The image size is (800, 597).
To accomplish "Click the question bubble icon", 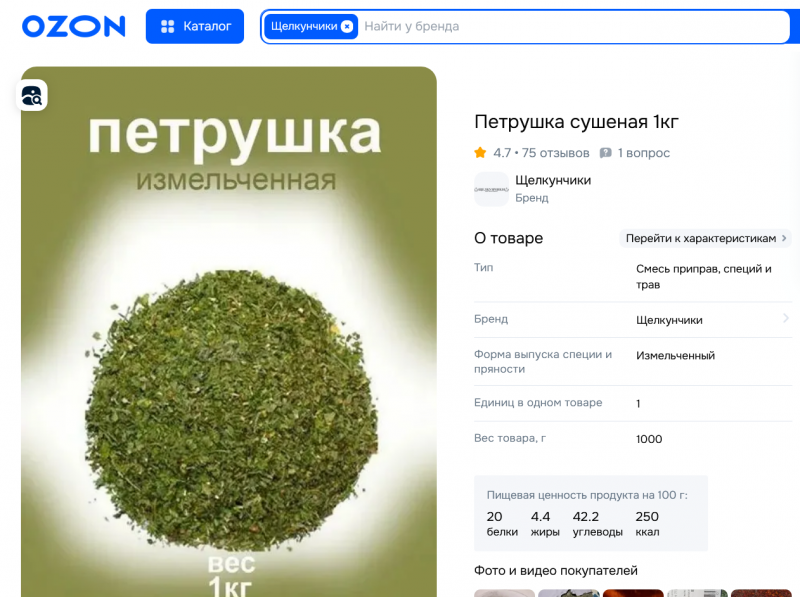I will pyautogui.click(x=605, y=153).
